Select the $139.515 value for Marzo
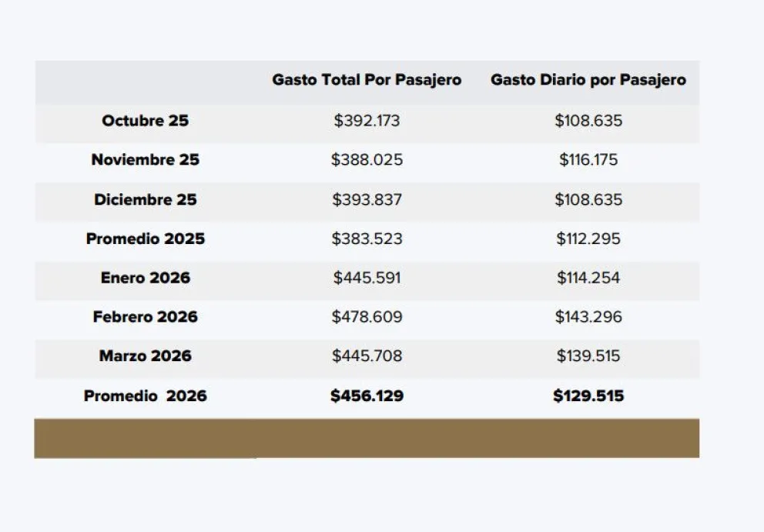The image size is (764, 532). 588,356
